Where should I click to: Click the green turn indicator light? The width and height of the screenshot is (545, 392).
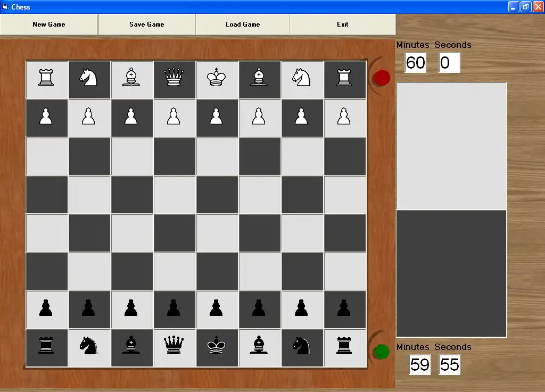click(382, 352)
